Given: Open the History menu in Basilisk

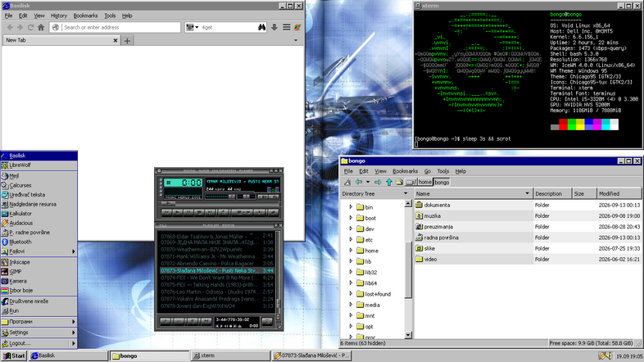Looking at the screenshot, I should pyautogui.click(x=59, y=16).
